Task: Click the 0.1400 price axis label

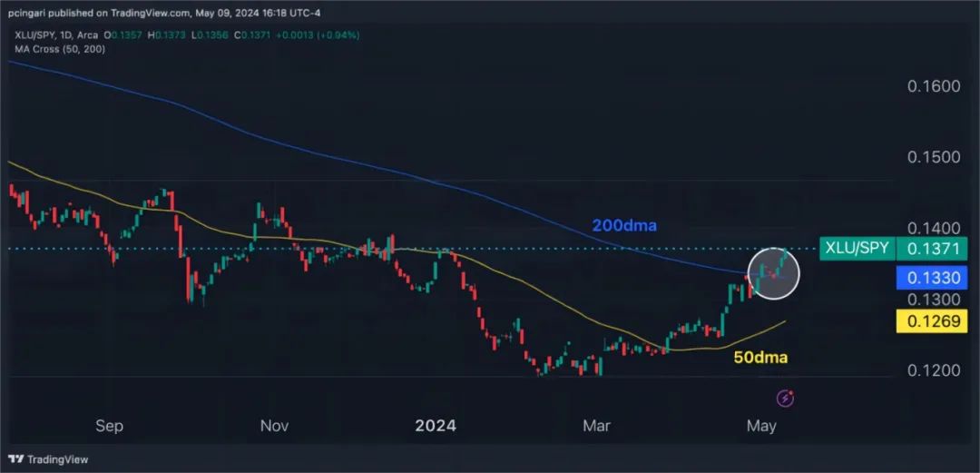Action: tap(934, 227)
